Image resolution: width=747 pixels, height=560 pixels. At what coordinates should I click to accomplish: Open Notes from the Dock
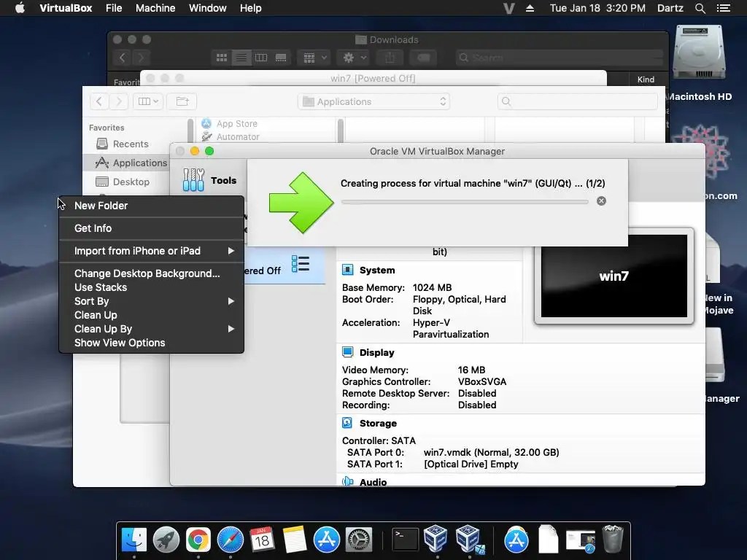coord(295,540)
